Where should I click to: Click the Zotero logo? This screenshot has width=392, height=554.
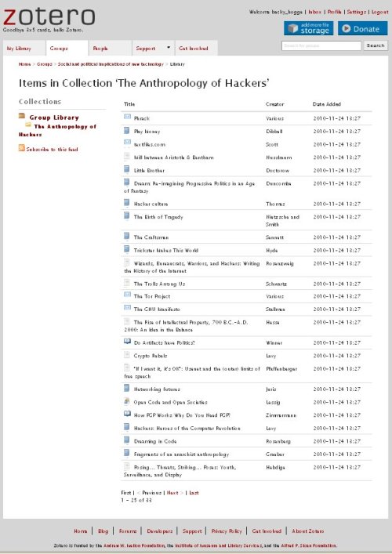[49, 17]
